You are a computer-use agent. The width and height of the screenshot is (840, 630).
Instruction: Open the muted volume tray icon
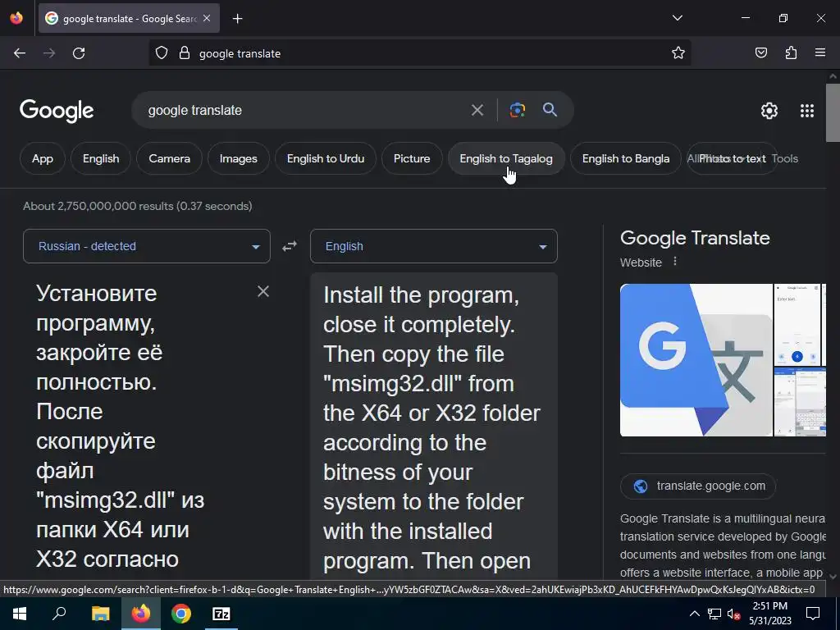click(733, 614)
